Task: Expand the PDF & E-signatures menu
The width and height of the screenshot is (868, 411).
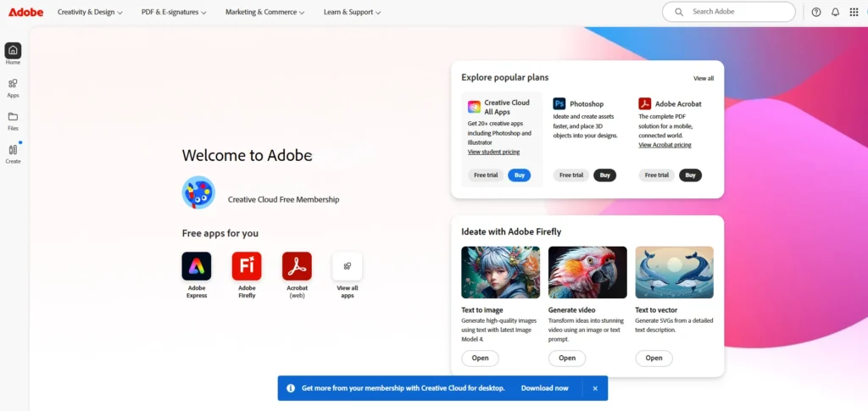Action: point(174,12)
